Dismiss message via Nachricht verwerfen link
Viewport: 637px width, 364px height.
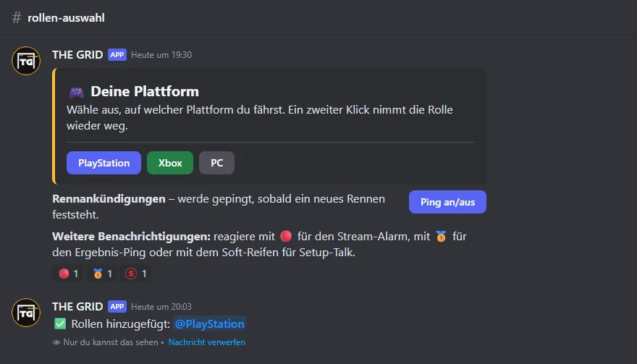coord(207,342)
